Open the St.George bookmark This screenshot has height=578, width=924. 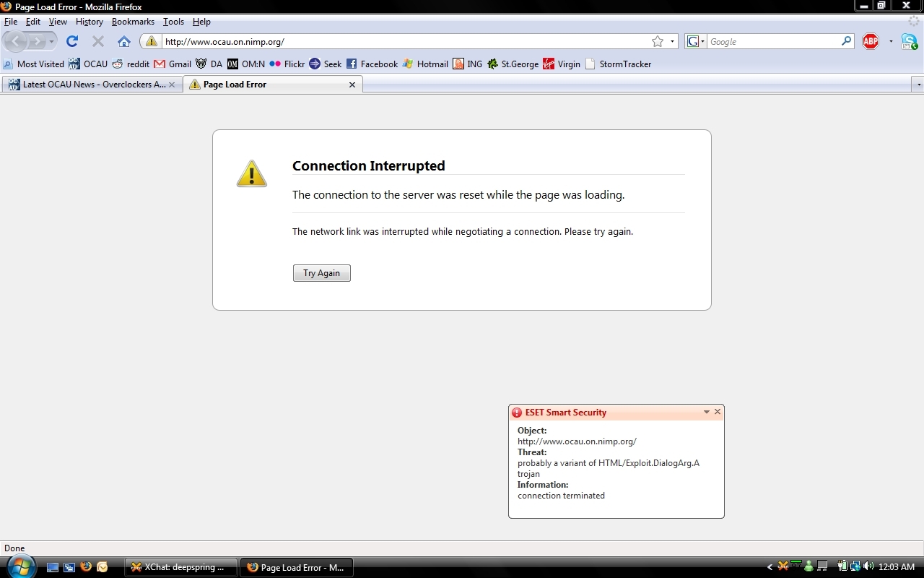click(x=513, y=64)
